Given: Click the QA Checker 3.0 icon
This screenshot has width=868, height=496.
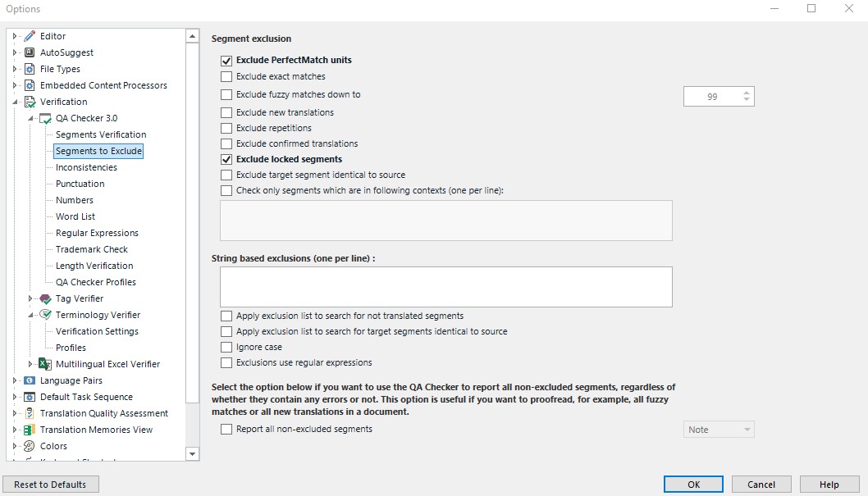Looking at the screenshot, I should 46,119.
